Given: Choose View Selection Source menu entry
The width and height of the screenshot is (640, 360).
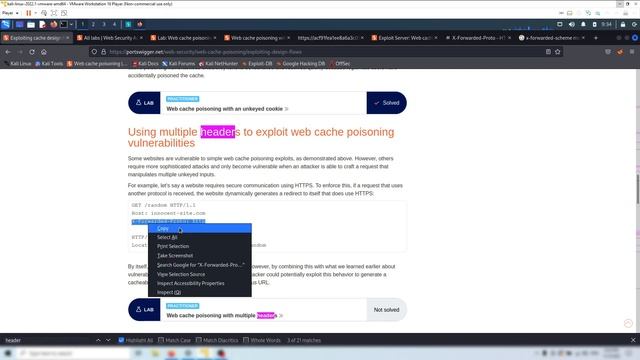Looking at the screenshot, I should 200,274.
